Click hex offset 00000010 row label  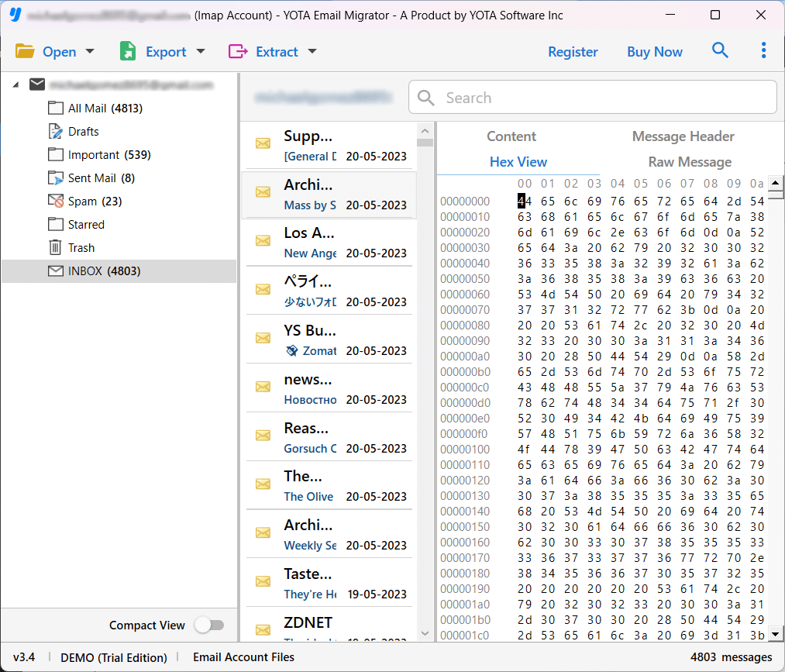click(x=465, y=217)
